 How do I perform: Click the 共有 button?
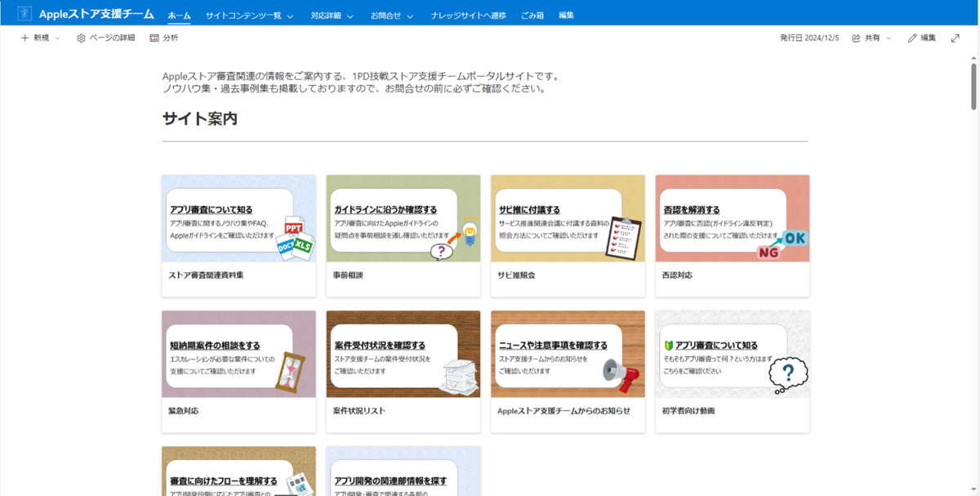(x=872, y=38)
